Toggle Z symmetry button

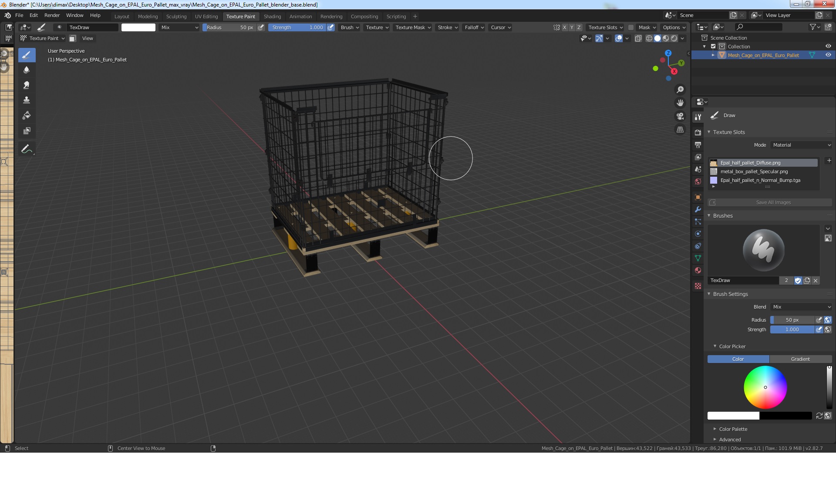579,27
